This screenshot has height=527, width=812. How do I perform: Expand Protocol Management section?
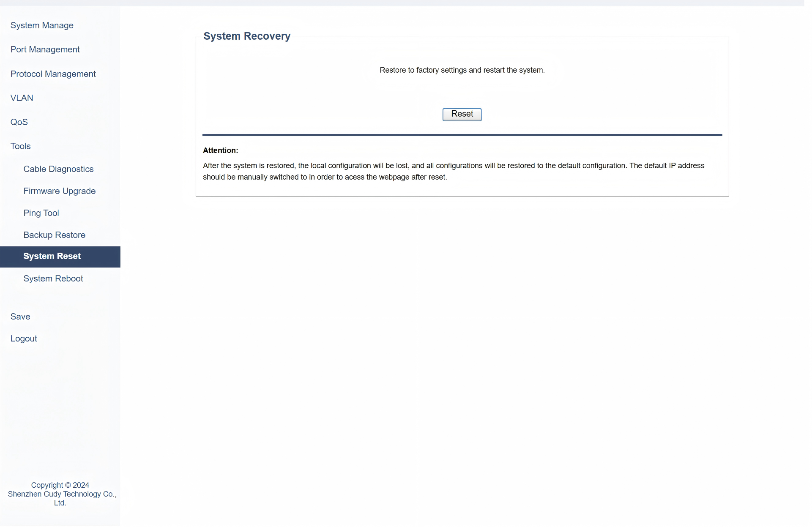tap(53, 74)
